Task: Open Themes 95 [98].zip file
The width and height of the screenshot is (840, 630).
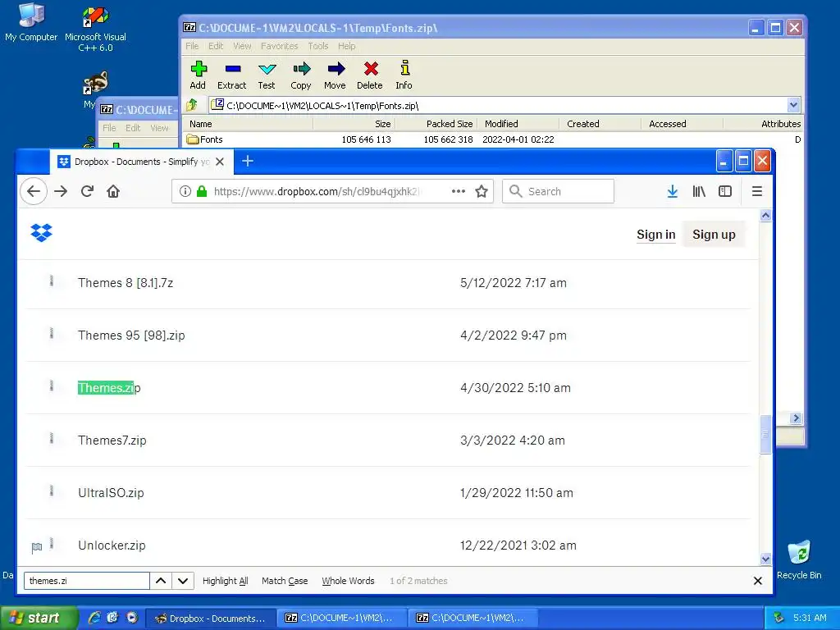Action: click(x=131, y=336)
